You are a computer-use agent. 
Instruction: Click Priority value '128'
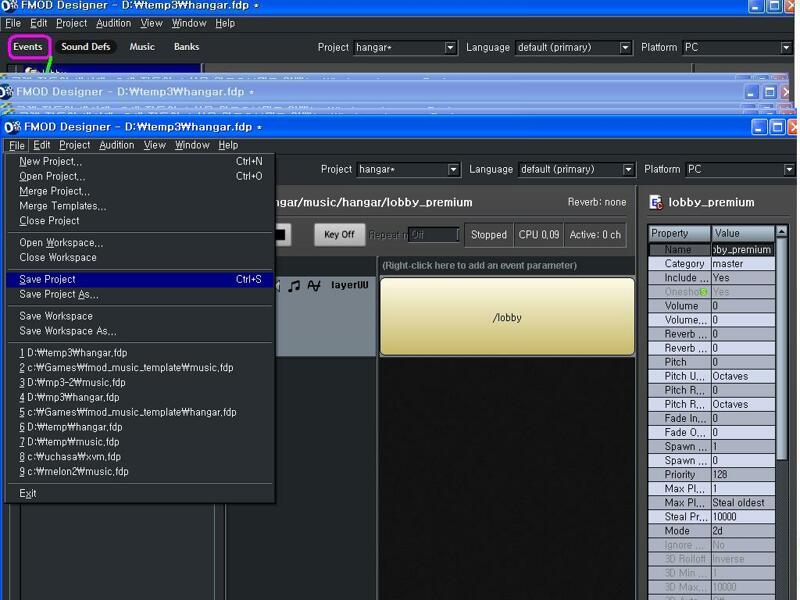[x=743, y=474]
